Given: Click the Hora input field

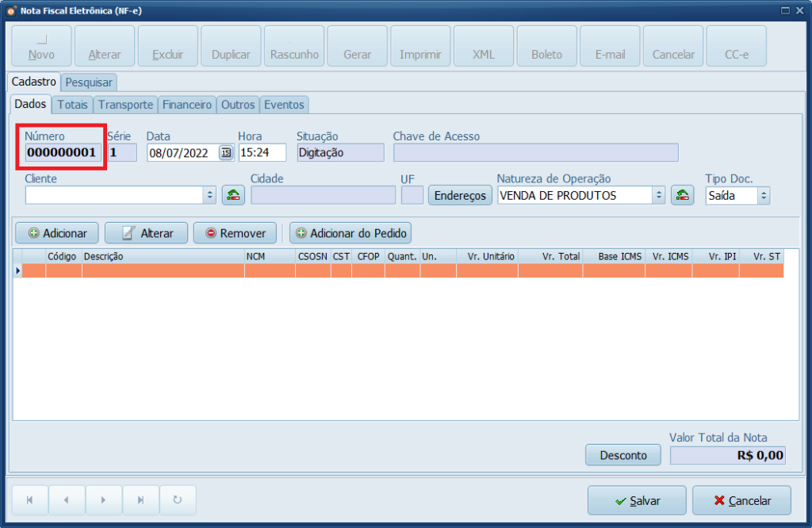Looking at the screenshot, I should point(261,153).
